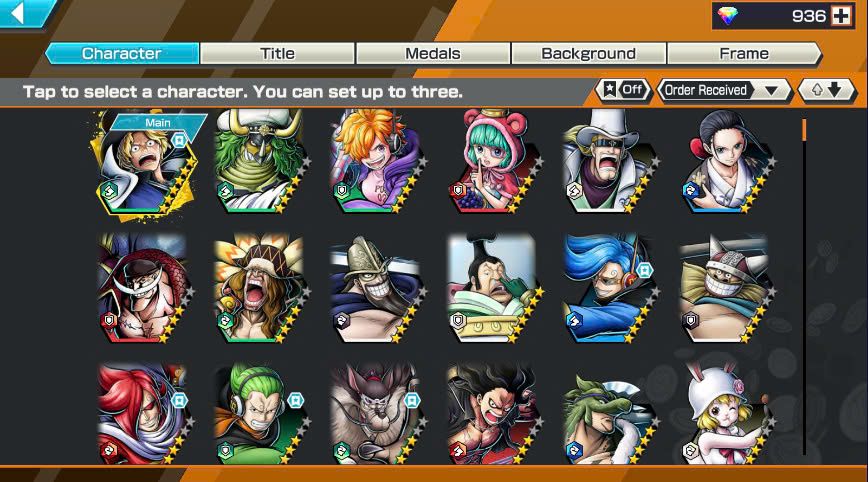Pick the Sugar character in bear hood

[x=494, y=161]
